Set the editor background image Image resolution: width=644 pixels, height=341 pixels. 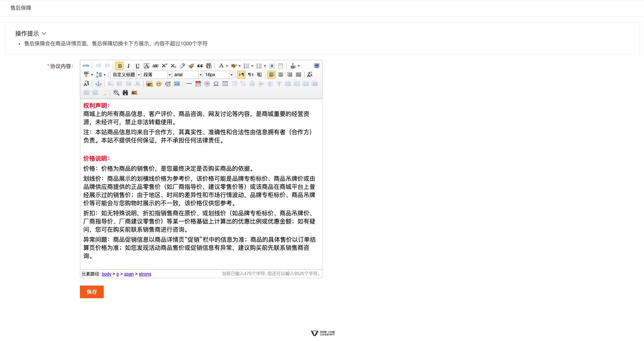click(x=134, y=93)
